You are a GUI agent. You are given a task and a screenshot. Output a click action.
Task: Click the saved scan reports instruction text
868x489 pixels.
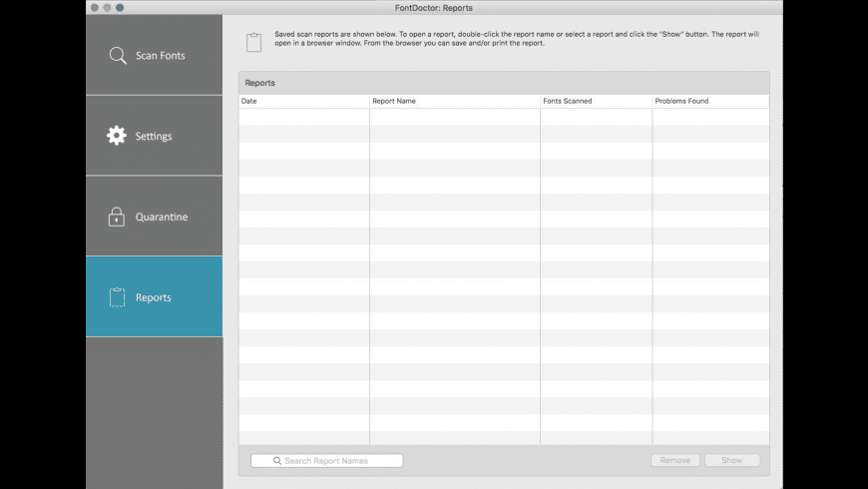[x=517, y=38]
